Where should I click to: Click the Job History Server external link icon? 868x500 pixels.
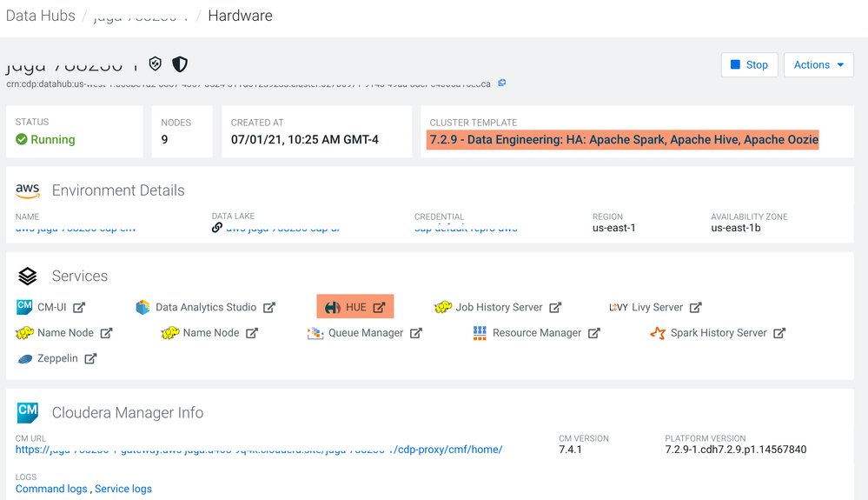click(x=555, y=307)
